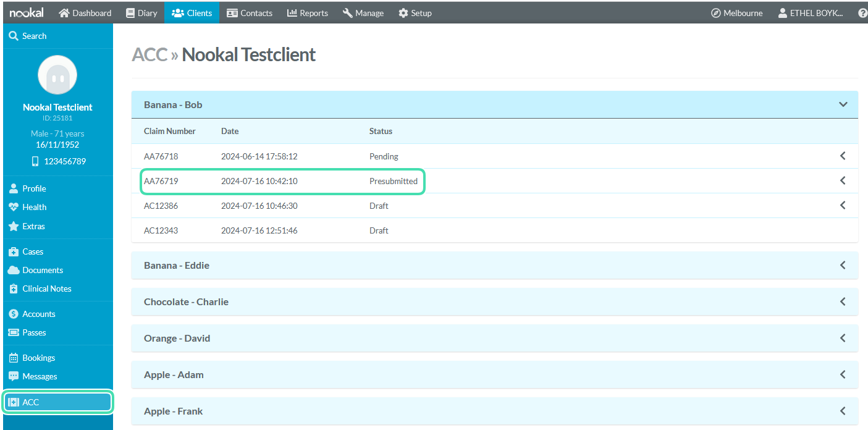Expand claim AC12386 row chevron

coord(843,205)
